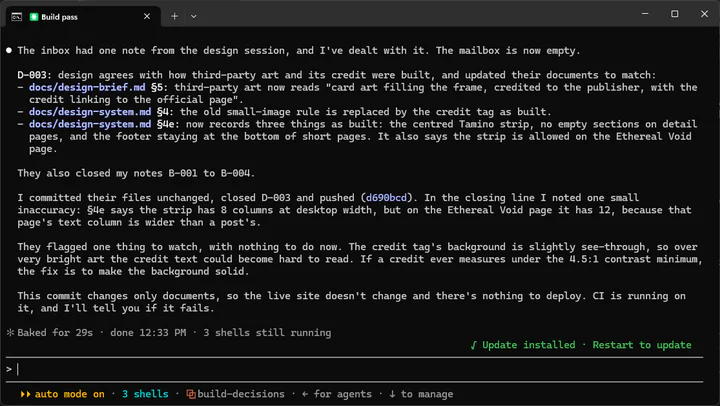Open the commit hash d690bcd link
This screenshot has width=720, height=406.
click(386, 197)
